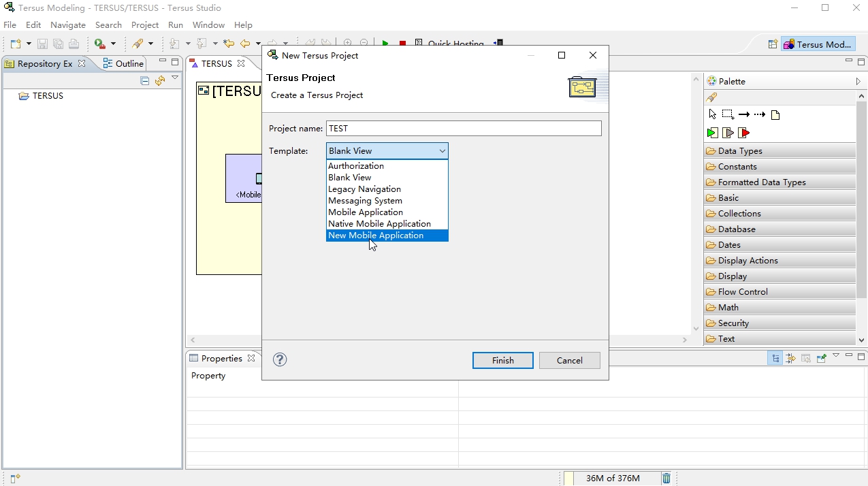Select the TERSUS editor tab
The width and height of the screenshot is (868, 486).
point(216,63)
